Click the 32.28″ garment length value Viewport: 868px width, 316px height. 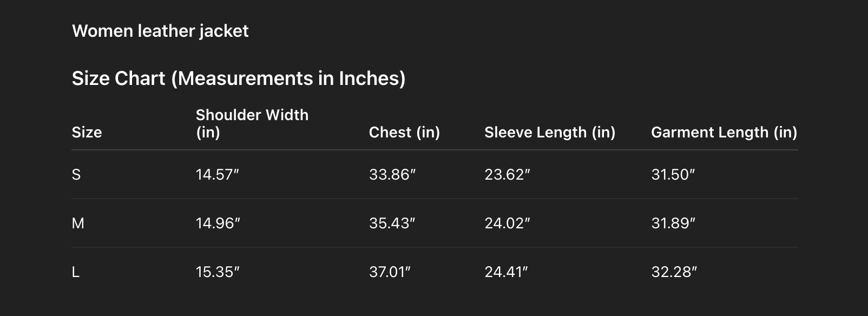pyautogui.click(x=674, y=272)
